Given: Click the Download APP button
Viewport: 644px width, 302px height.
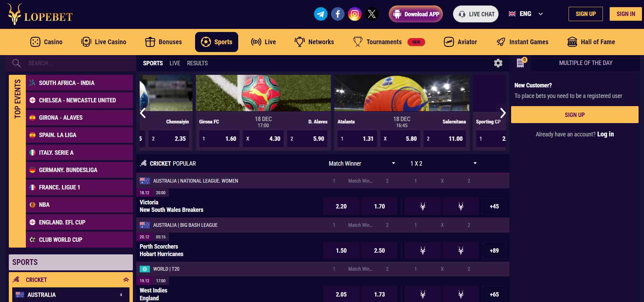Looking at the screenshot, I should tap(416, 14).
